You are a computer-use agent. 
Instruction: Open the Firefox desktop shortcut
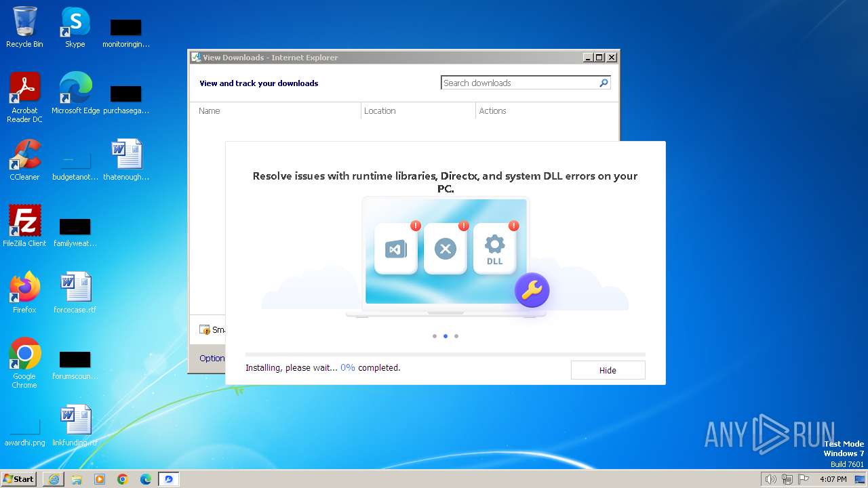point(24,293)
